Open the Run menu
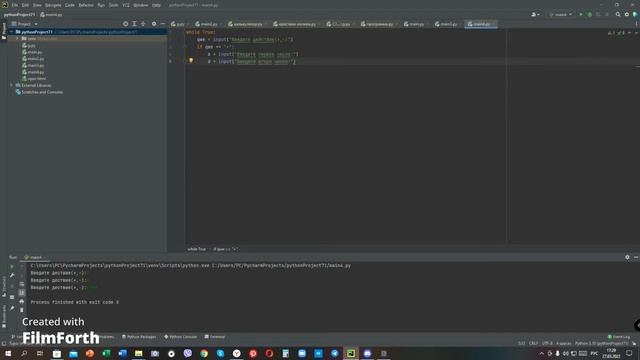This screenshot has height=360, width=640. 101,5
